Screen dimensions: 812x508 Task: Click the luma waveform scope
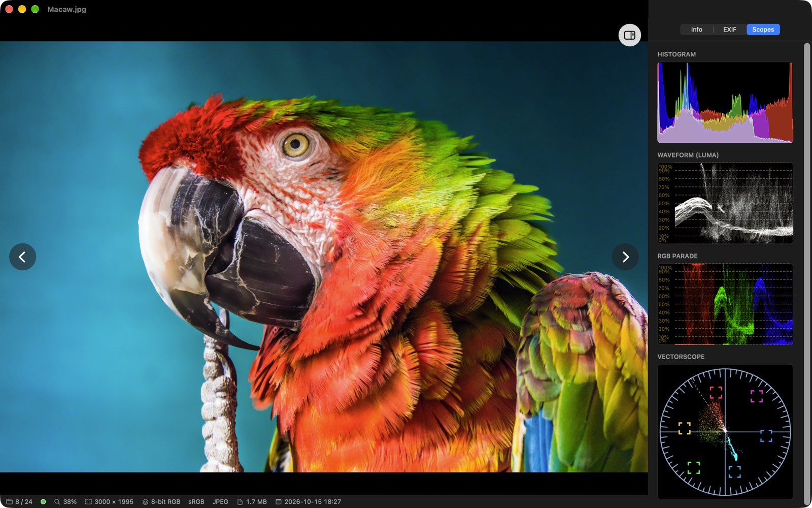click(x=725, y=203)
